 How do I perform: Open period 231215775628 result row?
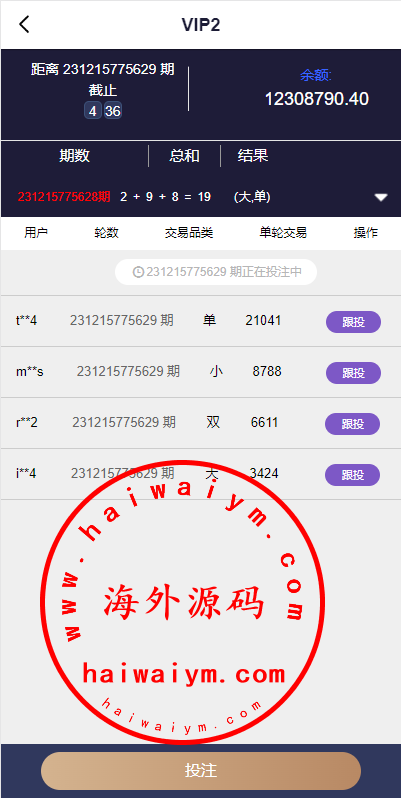tap(200, 197)
